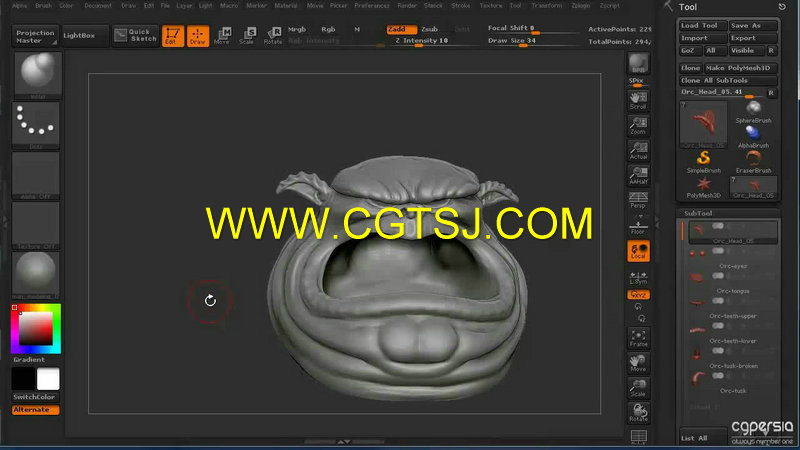Select the EraserBrush tool

point(754,162)
